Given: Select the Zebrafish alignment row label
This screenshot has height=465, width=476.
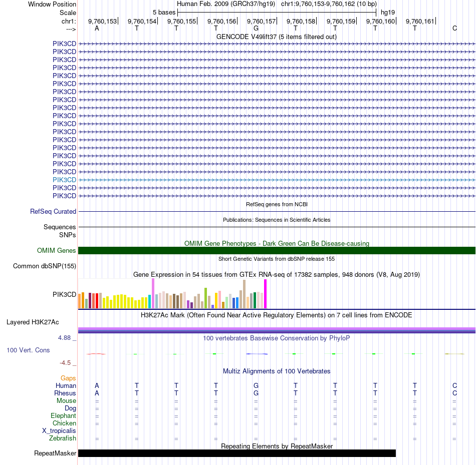Looking at the screenshot, I should (x=63, y=438).
